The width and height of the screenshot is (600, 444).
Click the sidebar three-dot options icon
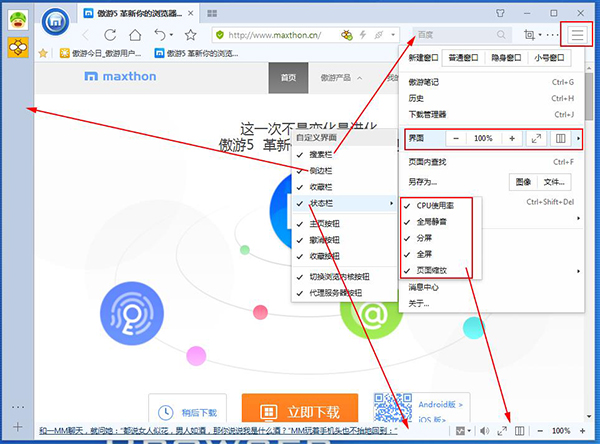[x=18, y=407]
